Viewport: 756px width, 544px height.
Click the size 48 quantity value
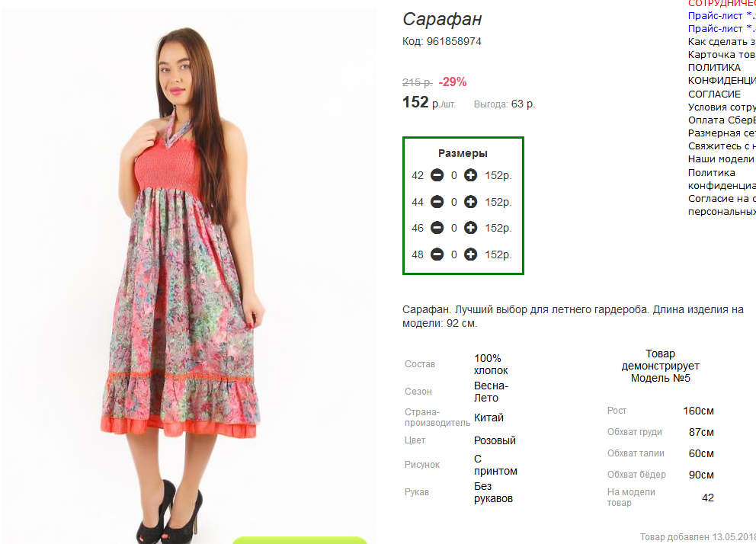[453, 255]
